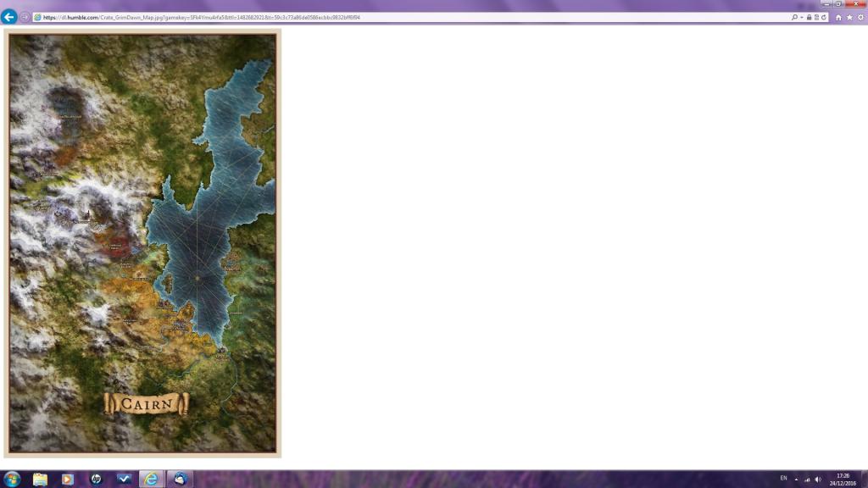Open Windows Media Player from taskbar

point(67,480)
